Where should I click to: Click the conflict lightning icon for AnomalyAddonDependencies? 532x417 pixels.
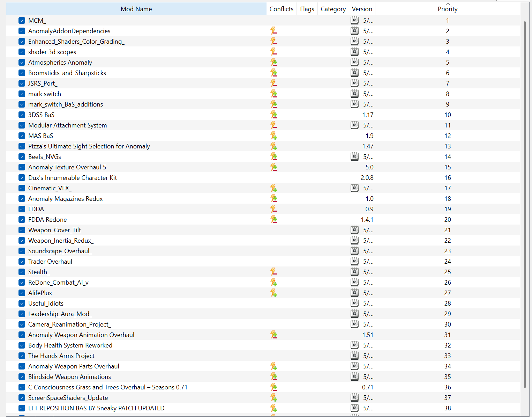[x=274, y=31]
